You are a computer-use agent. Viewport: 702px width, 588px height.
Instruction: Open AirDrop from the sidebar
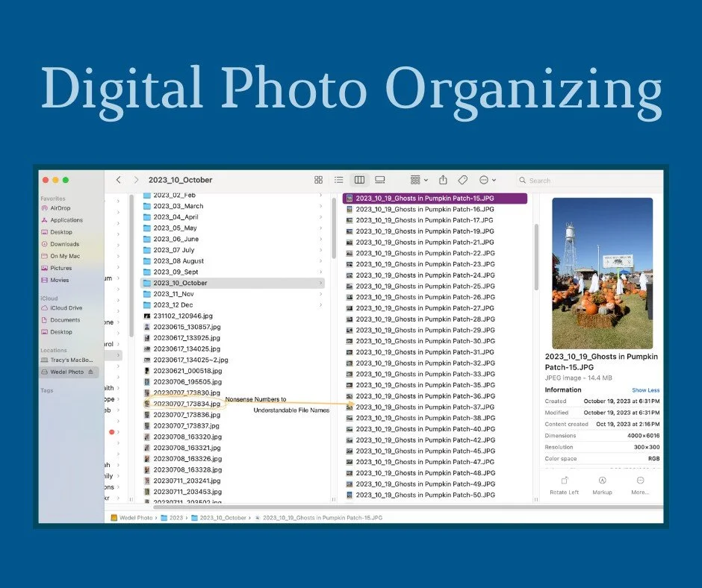[x=60, y=208]
